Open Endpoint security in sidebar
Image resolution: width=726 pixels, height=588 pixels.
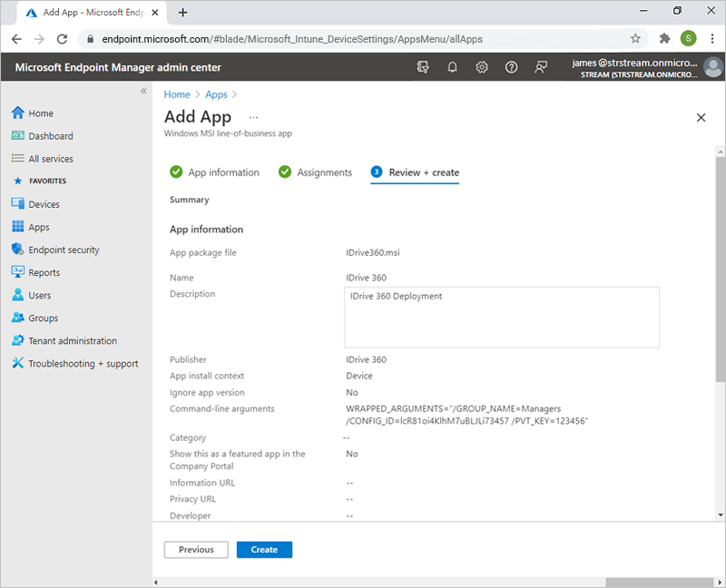tap(64, 250)
